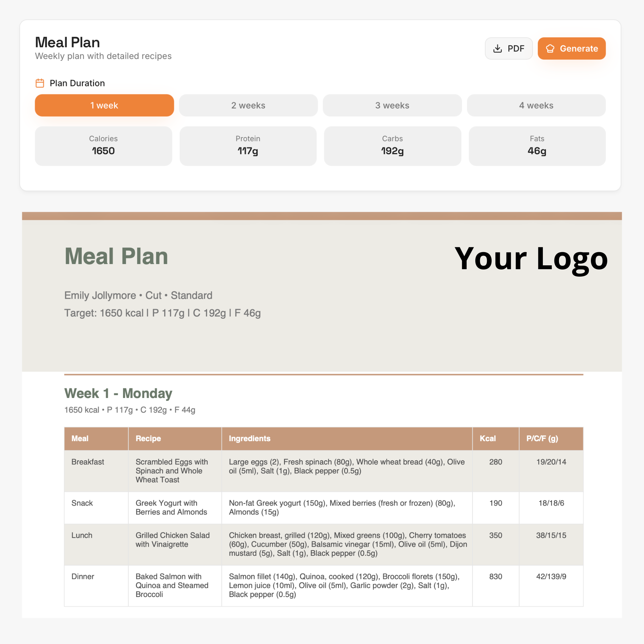Click the Meal column header
This screenshot has height=644, width=644.
[80, 438]
